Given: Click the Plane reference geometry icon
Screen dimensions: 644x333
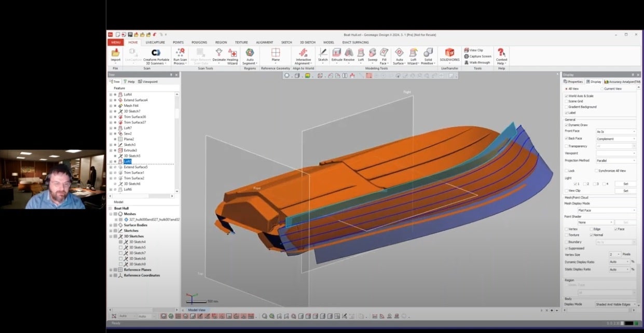Looking at the screenshot, I should coord(276,54).
